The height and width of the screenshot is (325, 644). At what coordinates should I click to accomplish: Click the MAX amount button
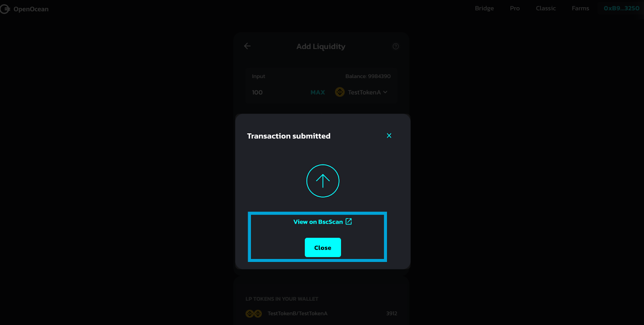[318, 92]
